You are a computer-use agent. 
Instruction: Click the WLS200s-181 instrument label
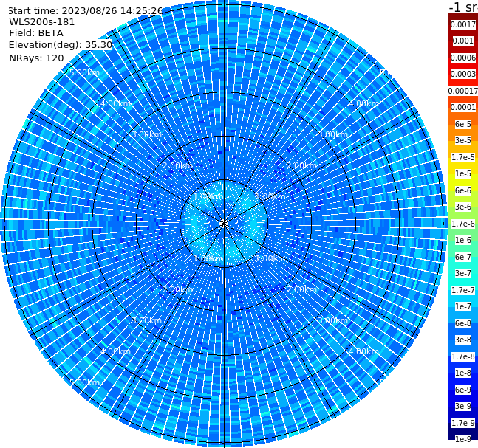pos(42,22)
